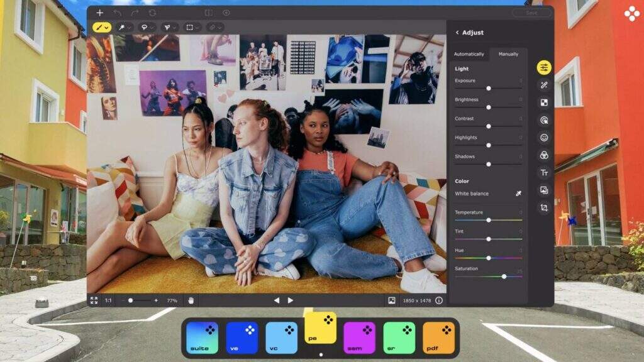Switch to the Automatically tab
Image resolution: width=644 pixels, height=362 pixels.
pos(469,54)
